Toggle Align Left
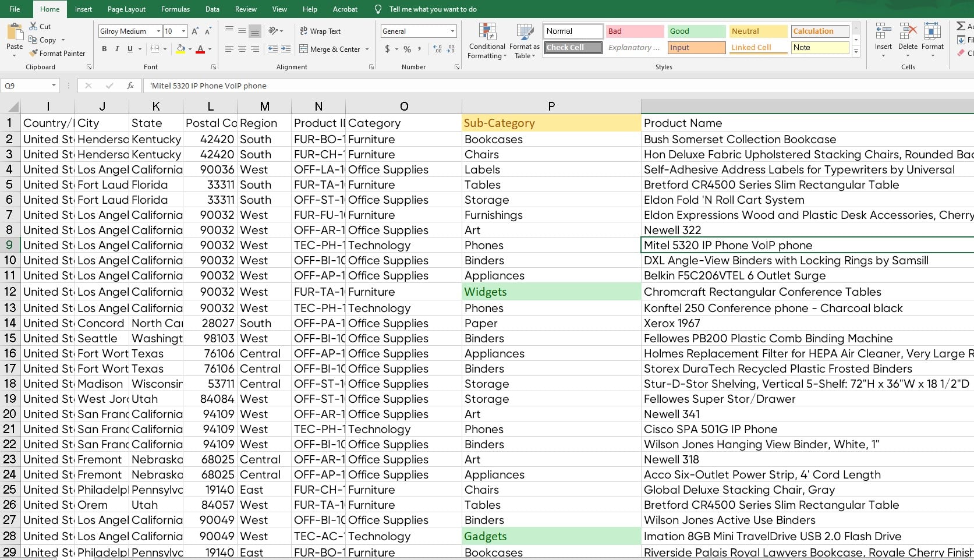The height and width of the screenshot is (560, 974). 229,49
